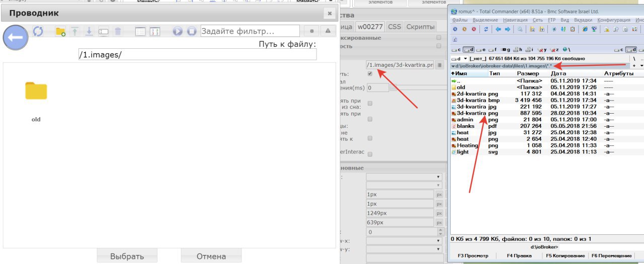This screenshot has width=644, height=264.
Task: Refresh the file list in Проводник
Action: coord(39,31)
